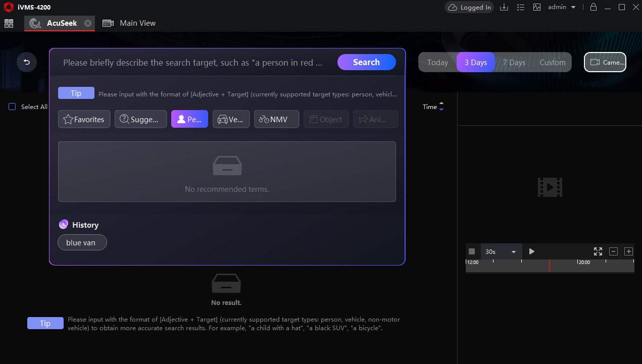Expand the admin user dropdown
642x364 pixels.
point(562,7)
